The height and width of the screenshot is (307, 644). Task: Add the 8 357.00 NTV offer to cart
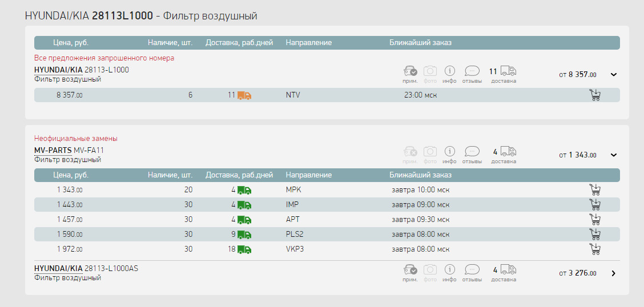[595, 95]
